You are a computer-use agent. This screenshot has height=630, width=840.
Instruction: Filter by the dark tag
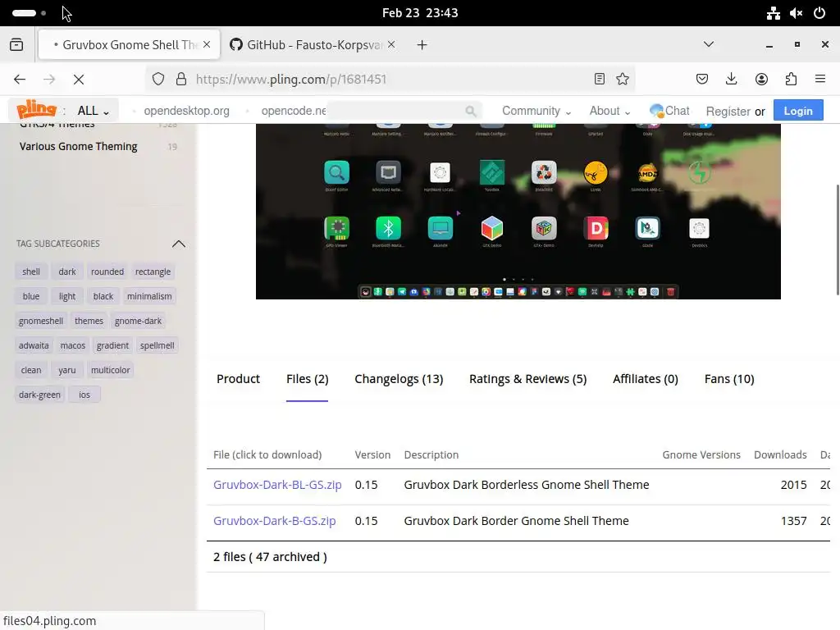coord(67,272)
